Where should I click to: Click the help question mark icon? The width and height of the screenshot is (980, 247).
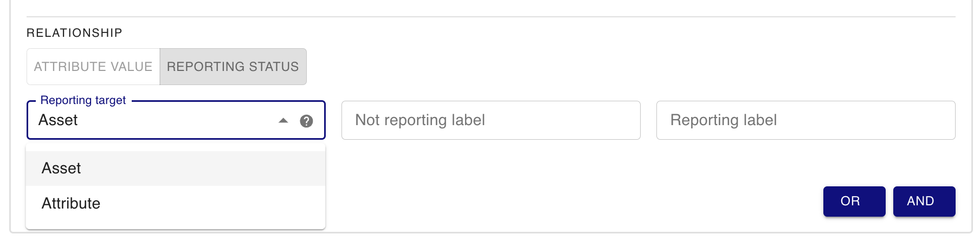[x=306, y=121]
